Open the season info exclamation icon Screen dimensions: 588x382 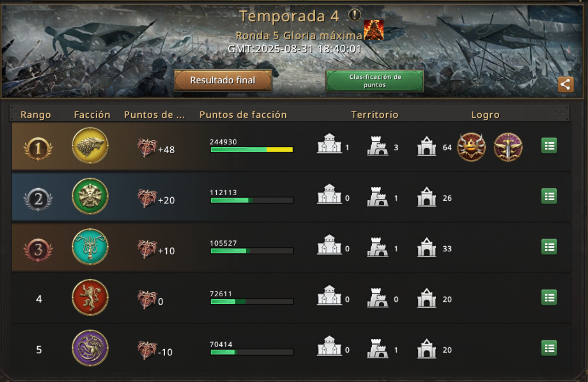(x=354, y=15)
